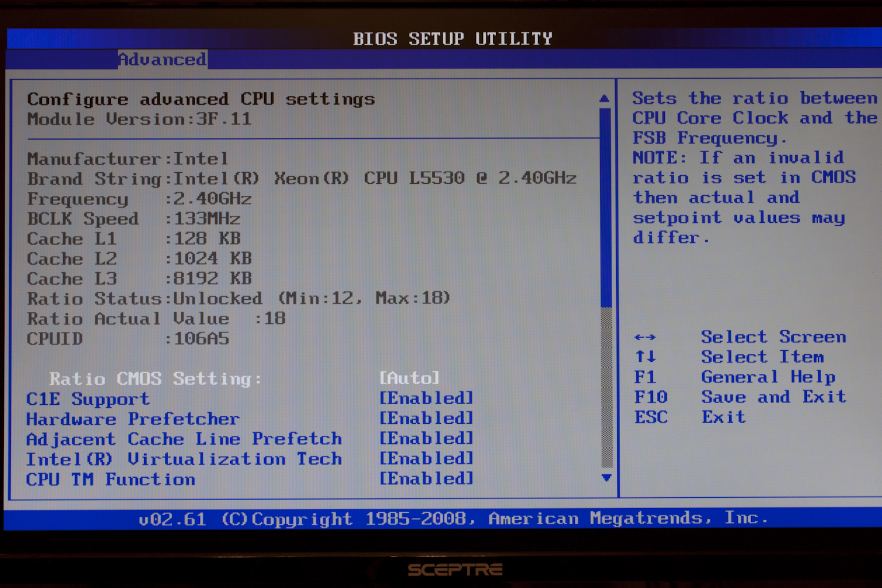The width and height of the screenshot is (882, 588).
Task: Click the dotted scrollbar track below the thumb
Action: tap(606, 388)
